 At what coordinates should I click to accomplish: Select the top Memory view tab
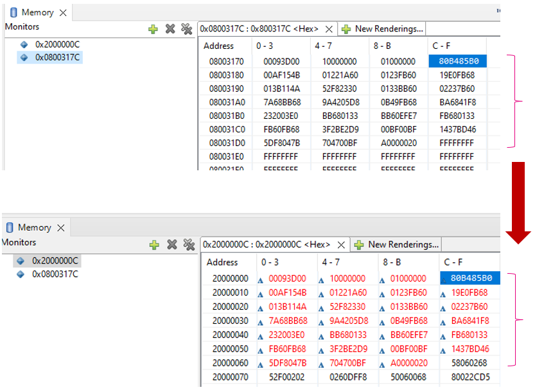click(37, 13)
